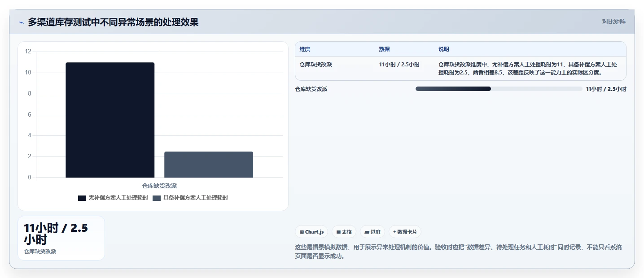Click the 对比矩阵 label in header

[x=613, y=22]
